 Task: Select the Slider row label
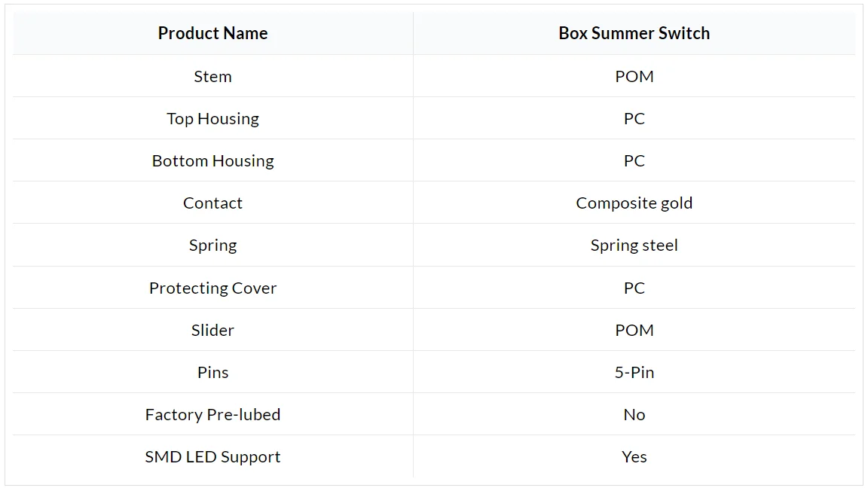(212, 330)
